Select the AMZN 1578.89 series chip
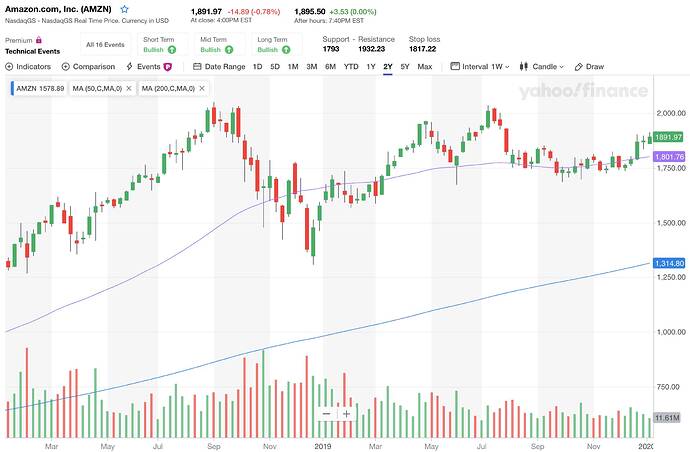Screen dimensions: 690x452 tap(39, 88)
